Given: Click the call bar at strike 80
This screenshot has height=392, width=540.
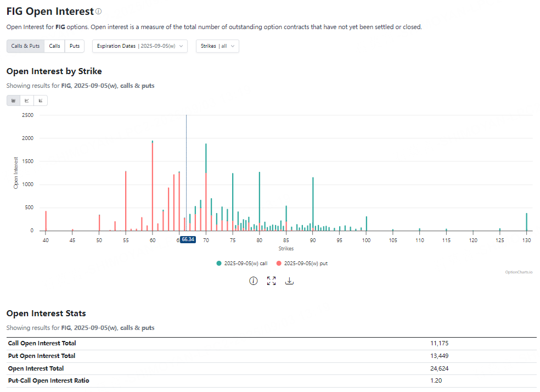Looking at the screenshot, I should click(x=260, y=198).
